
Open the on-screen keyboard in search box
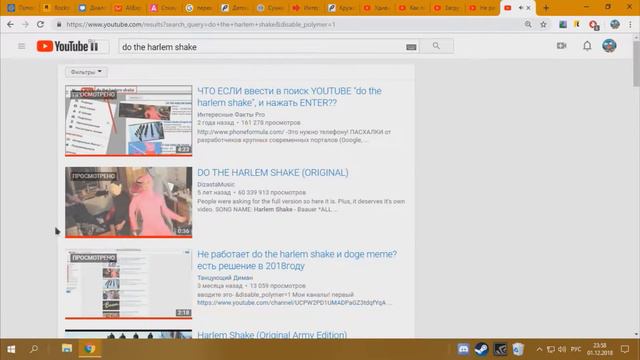pos(411,47)
